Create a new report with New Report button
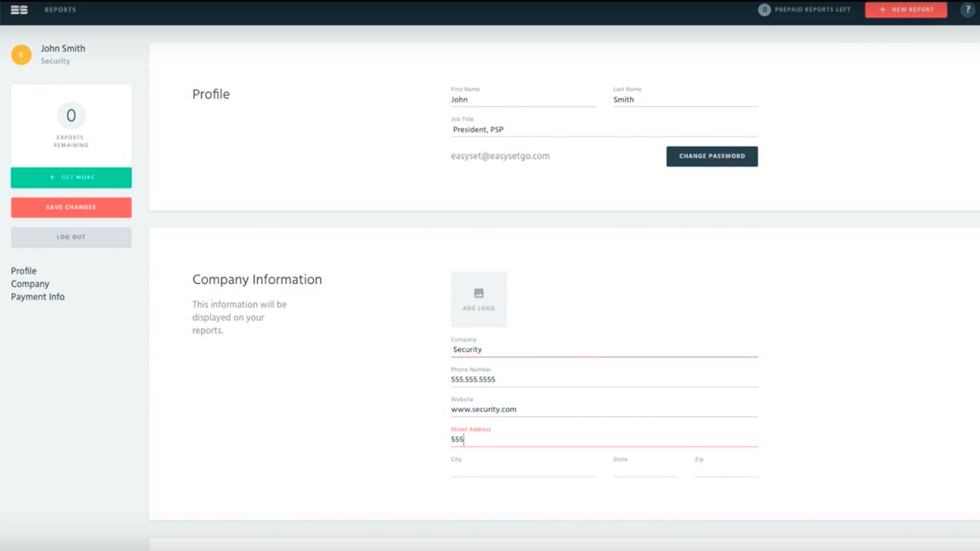 pyautogui.click(x=905, y=10)
